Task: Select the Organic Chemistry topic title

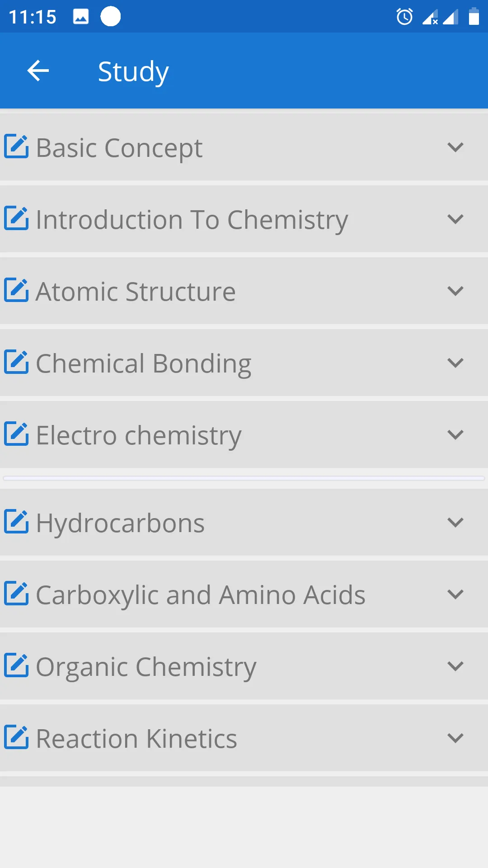Action: (x=146, y=667)
